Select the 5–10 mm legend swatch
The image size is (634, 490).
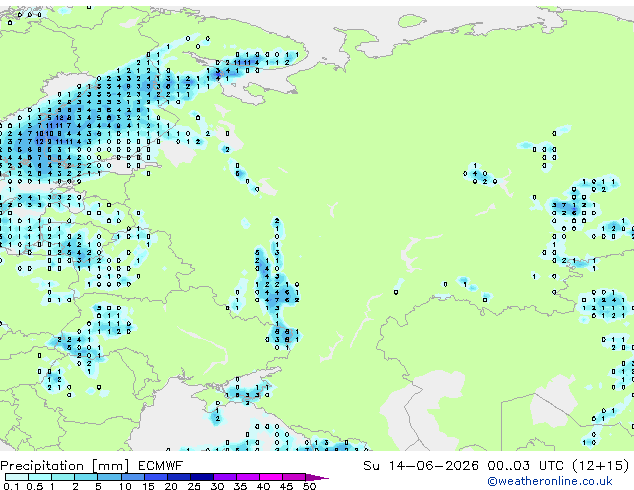point(109,477)
